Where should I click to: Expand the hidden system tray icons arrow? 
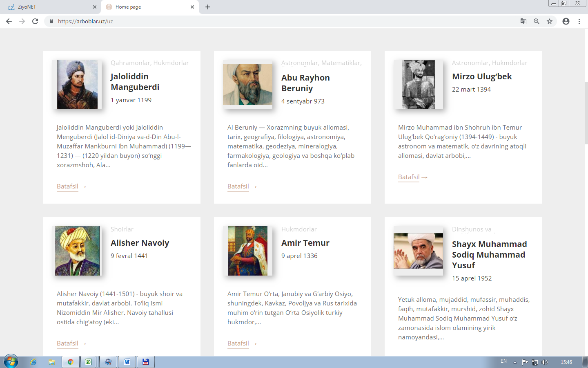click(515, 362)
